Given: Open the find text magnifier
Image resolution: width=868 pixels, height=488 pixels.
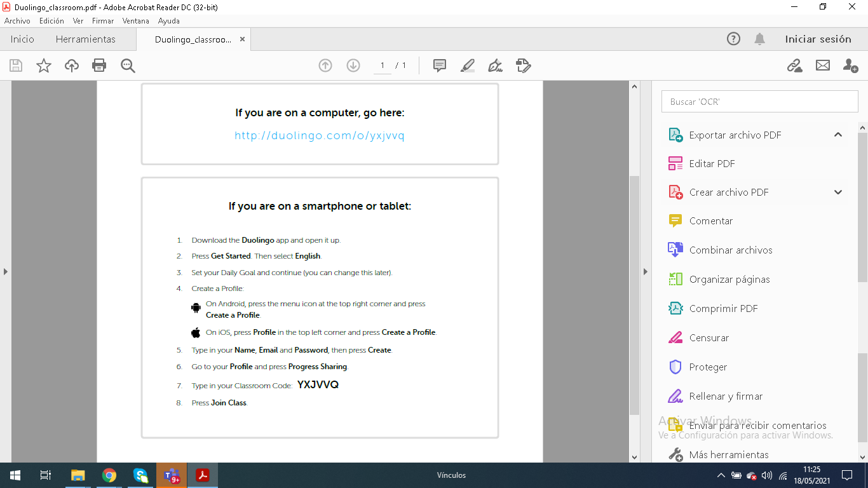Looking at the screenshot, I should tap(128, 65).
